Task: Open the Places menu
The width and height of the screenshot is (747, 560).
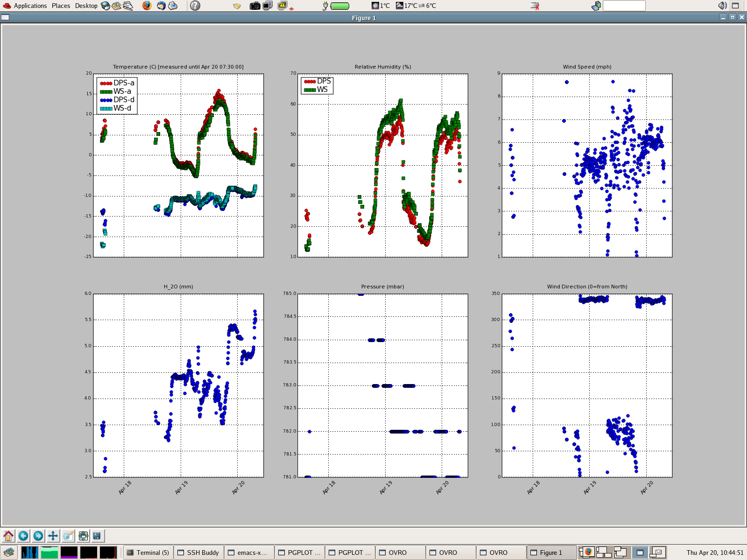Action: (61, 6)
